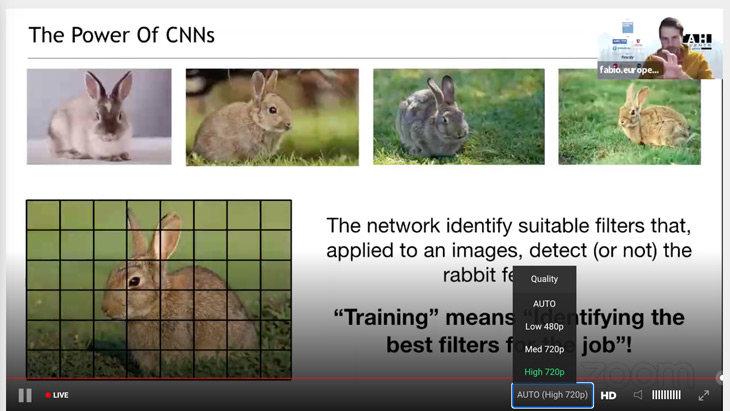Click the white rabbit image
The height and width of the screenshot is (411, 730).
[x=99, y=116]
